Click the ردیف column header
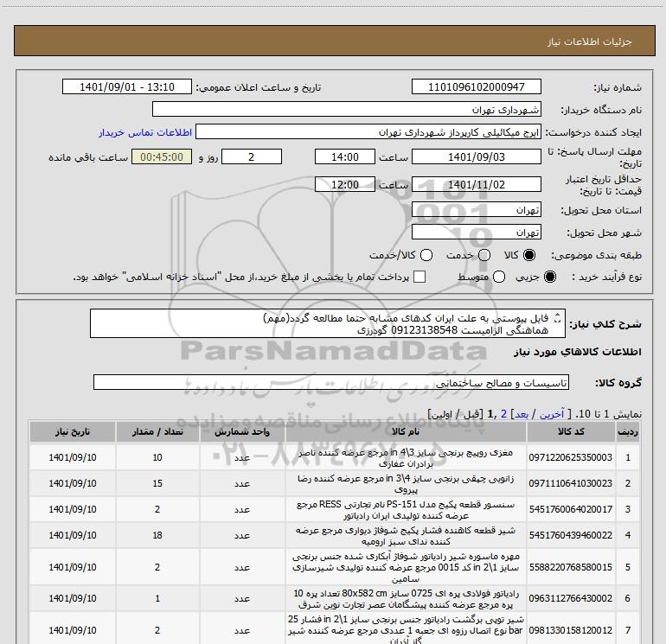Viewport: 666px width, 644px height. click(x=628, y=431)
